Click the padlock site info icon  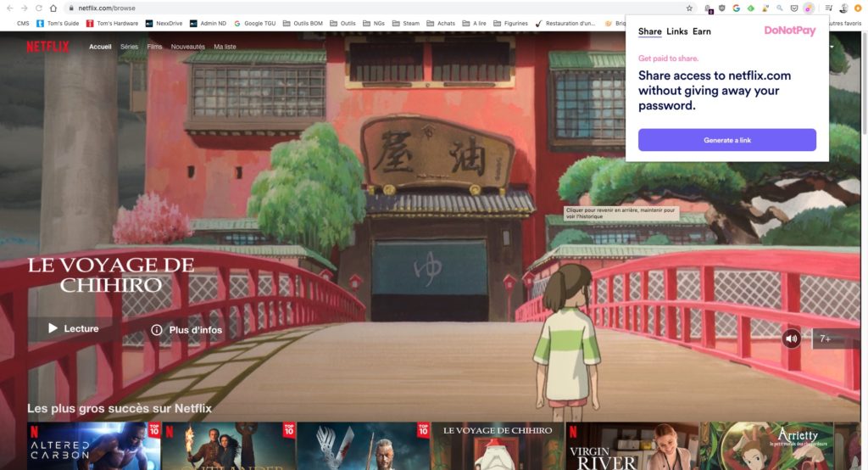71,8
